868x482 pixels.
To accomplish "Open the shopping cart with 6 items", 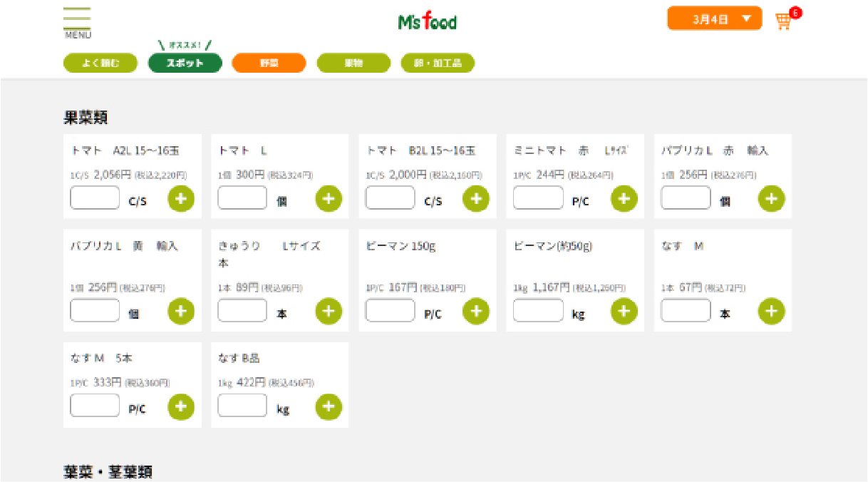I will click(782, 20).
